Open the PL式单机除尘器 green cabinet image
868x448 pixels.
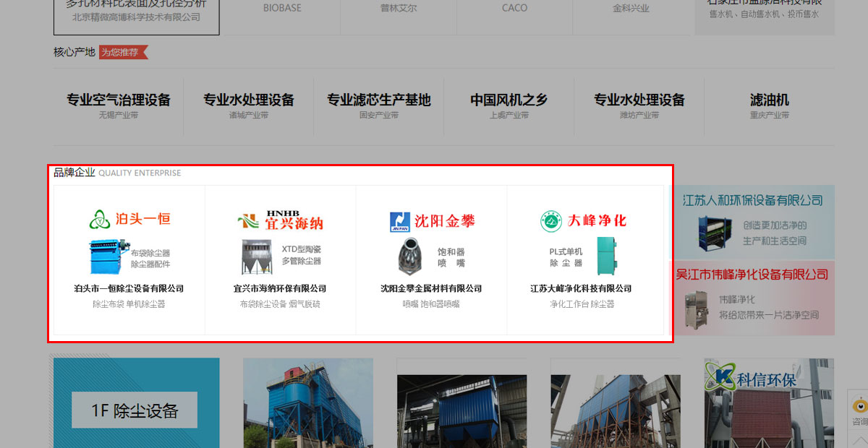point(608,256)
